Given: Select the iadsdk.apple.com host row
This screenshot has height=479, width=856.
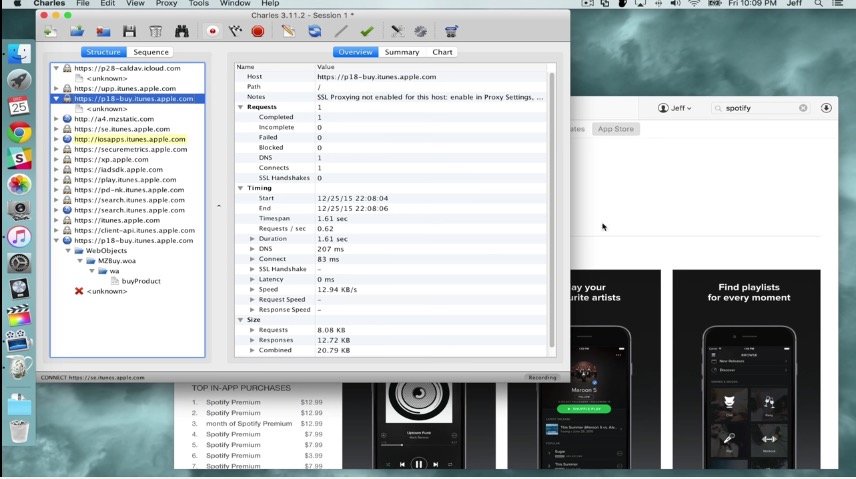Looking at the screenshot, I should coord(118,169).
